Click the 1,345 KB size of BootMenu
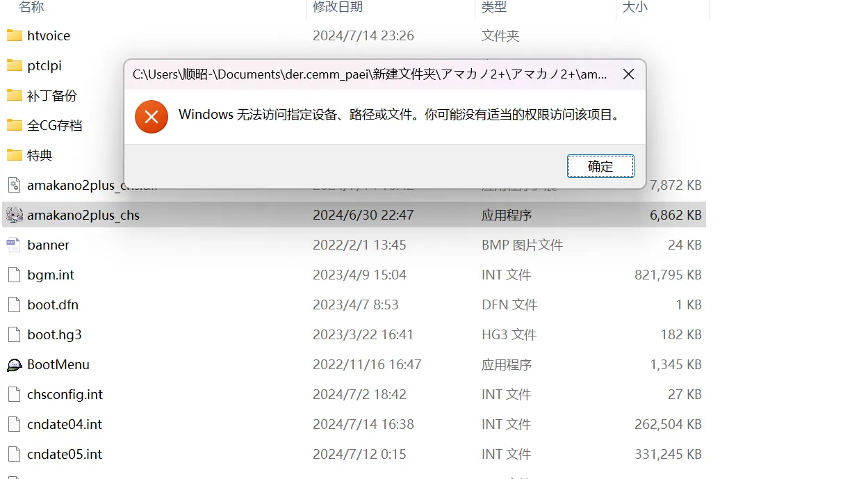Viewport: 868px width, 479px height. (x=675, y=364)
